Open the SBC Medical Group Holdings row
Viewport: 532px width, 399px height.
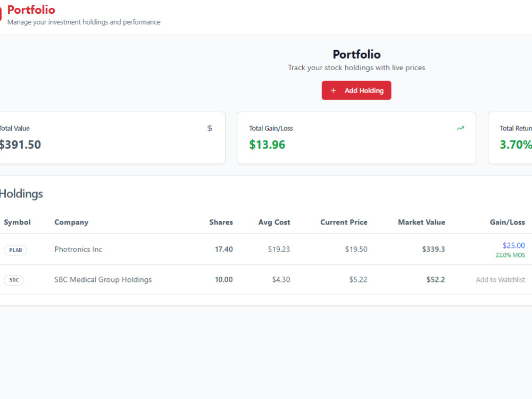(x=266, y=280)
